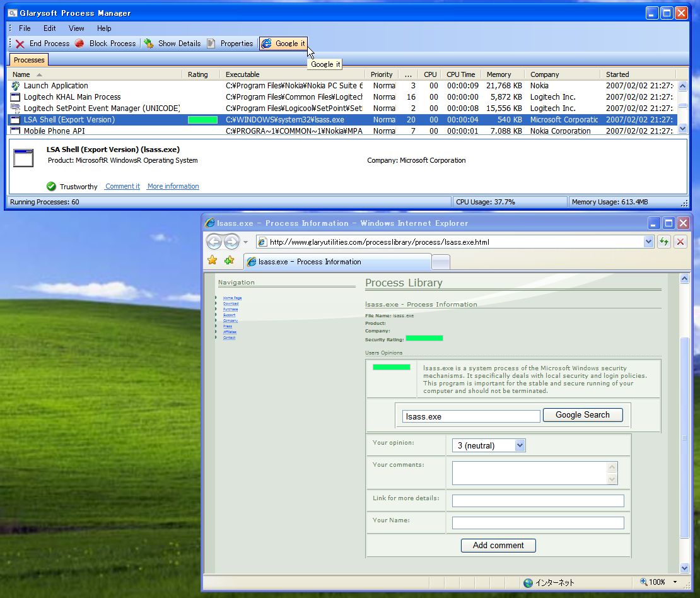Sort by the Memory column header

pyautogui.click(x=504, y=74)
